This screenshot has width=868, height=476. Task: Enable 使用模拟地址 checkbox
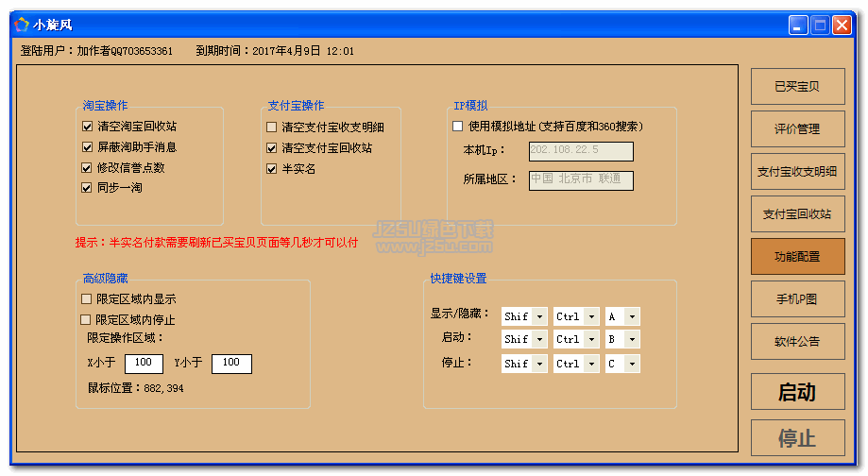coord(457,127)
